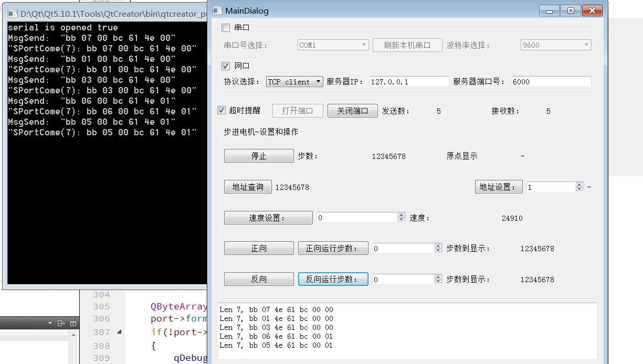The image size is (643, 364).
Task: Open the Qt Creator side panel view selector dropdown
Action: click(50, 324)
